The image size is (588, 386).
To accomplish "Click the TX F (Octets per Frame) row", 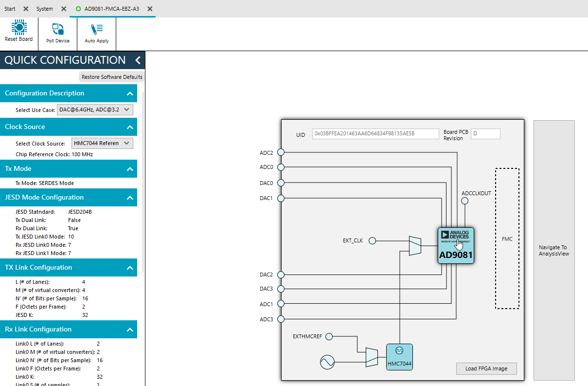I will coord(51,307).
